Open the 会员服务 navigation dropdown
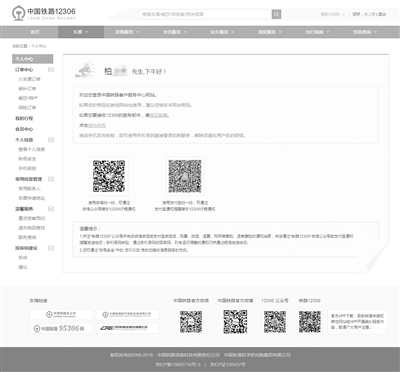The height and width of the screenshot is (372, 400). (175, 32)
